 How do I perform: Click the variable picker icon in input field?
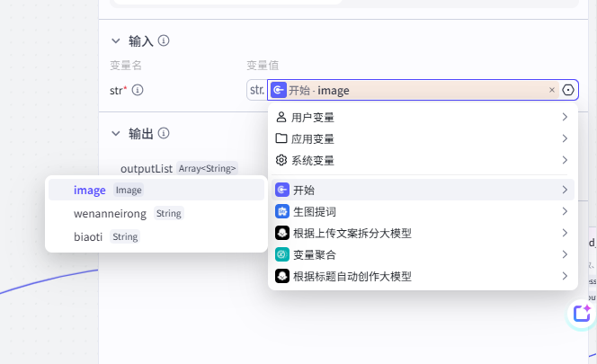coord(568,90)
